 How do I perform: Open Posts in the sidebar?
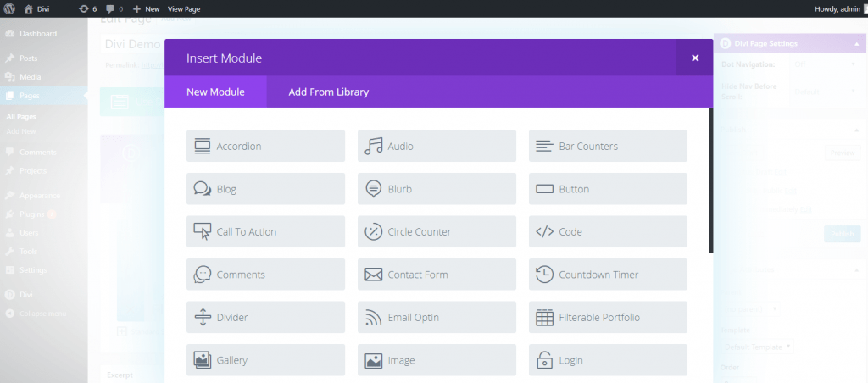[x=43, y=58]
